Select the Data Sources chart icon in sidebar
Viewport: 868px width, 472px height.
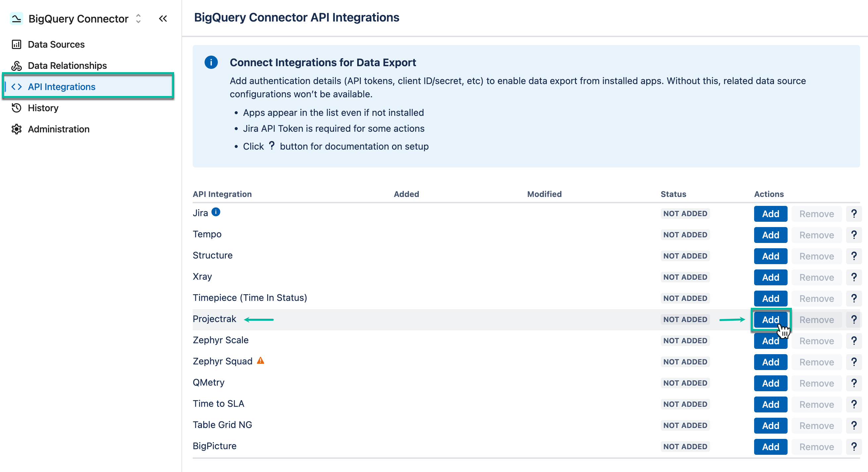pos(17,44)
